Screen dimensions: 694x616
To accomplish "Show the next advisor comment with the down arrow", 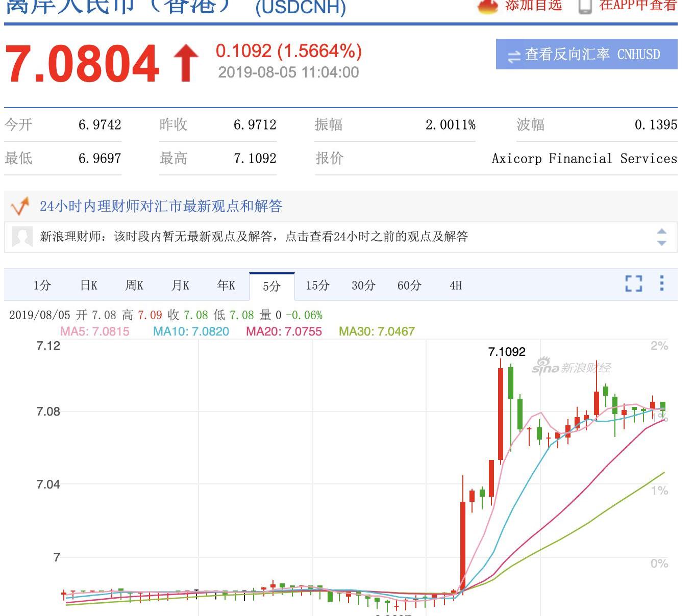I will [x=662, y=243].
